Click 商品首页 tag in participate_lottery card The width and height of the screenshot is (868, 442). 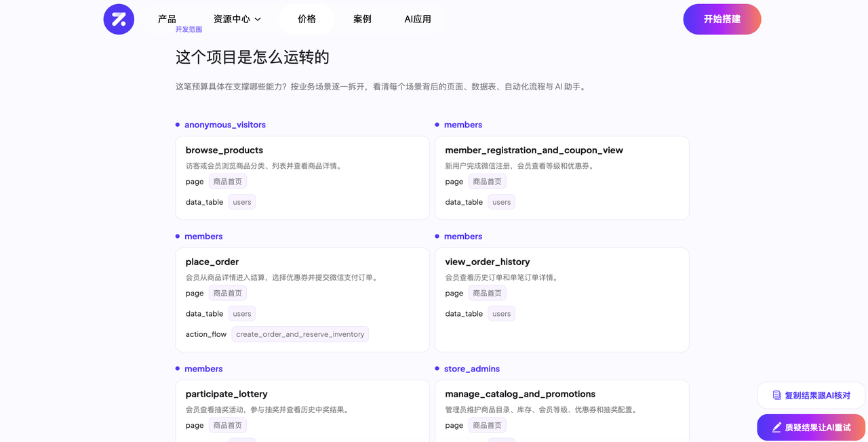(x=228, y=426)
